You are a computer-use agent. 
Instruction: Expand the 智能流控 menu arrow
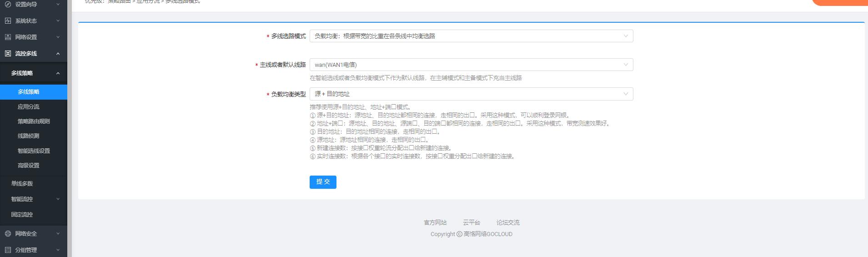click(58, 199)
